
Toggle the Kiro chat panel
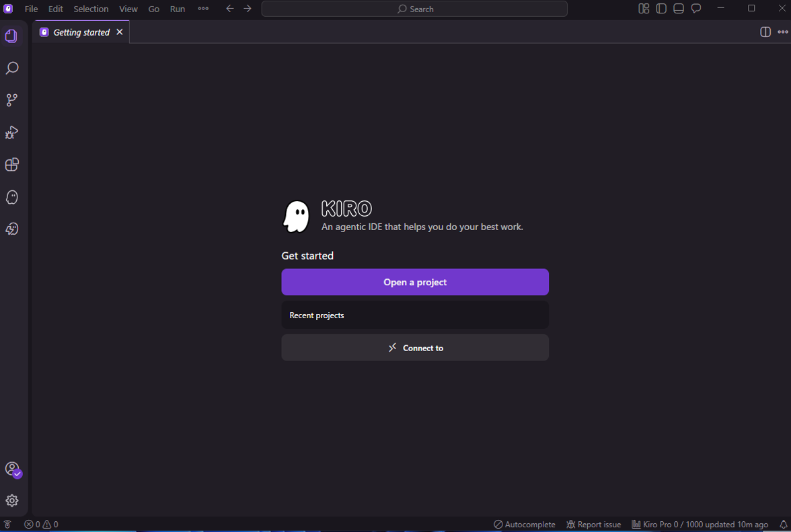[696, 9]
